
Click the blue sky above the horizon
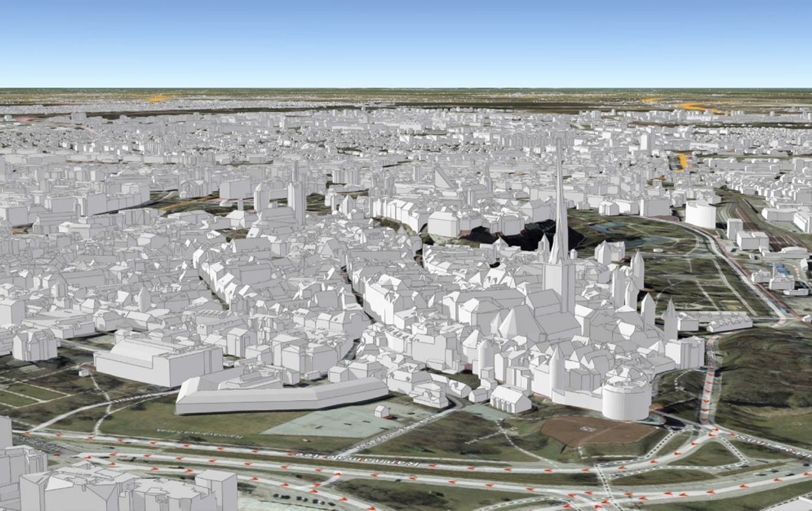(405, 39)
